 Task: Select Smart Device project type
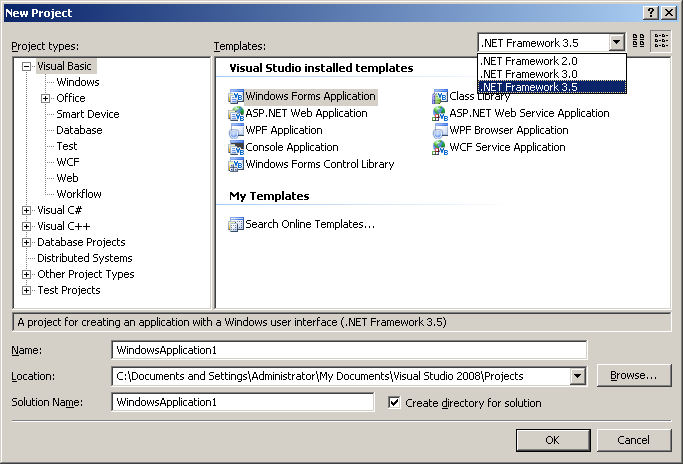[88, 114]
